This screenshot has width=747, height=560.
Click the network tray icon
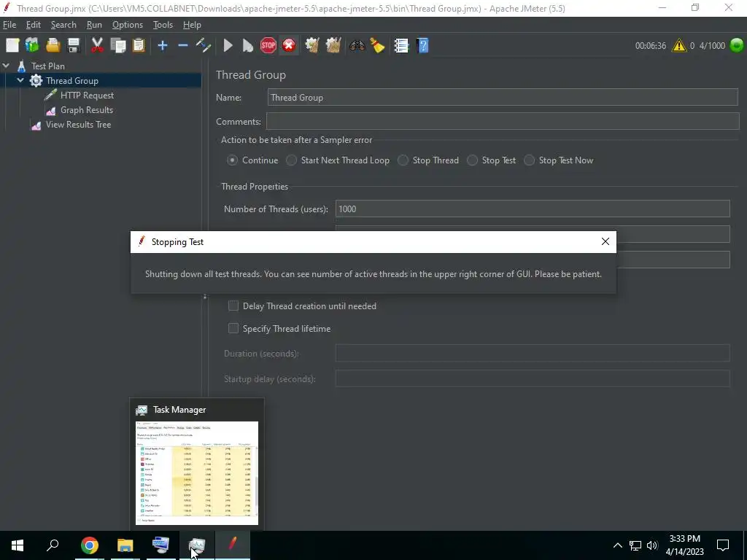click(x=635, y=545)
